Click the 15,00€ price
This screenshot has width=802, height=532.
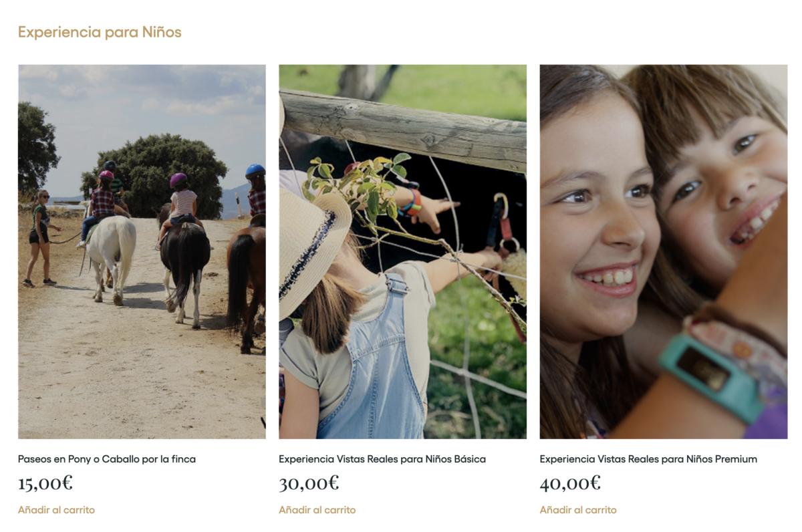click(45, 483)
